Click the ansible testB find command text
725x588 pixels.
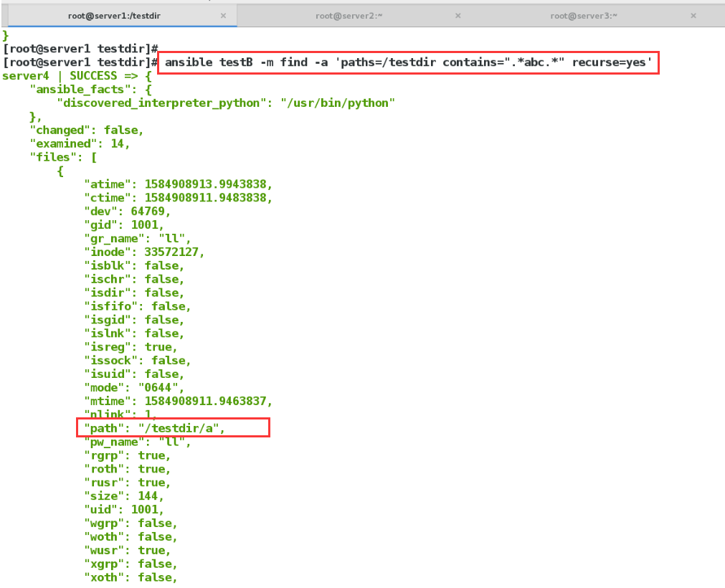[x=408, y=62]
